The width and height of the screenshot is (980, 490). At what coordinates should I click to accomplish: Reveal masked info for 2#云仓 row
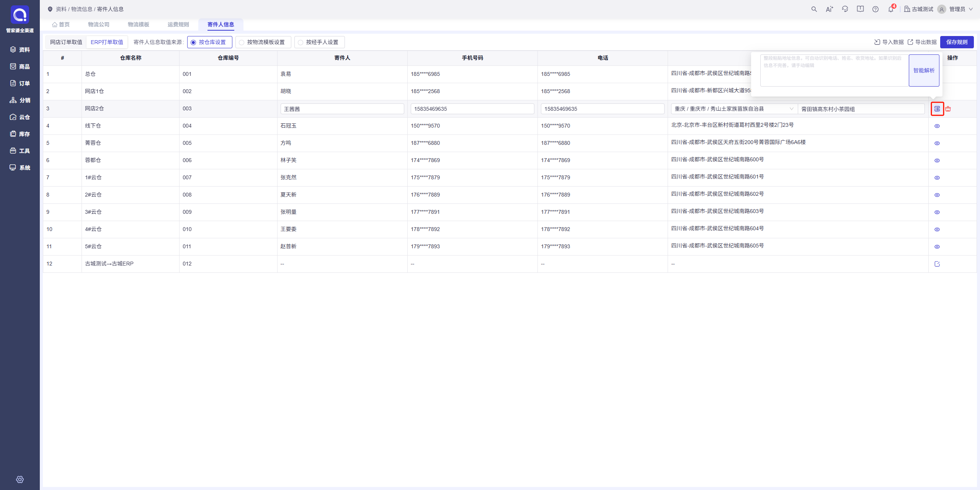point(937,195)
